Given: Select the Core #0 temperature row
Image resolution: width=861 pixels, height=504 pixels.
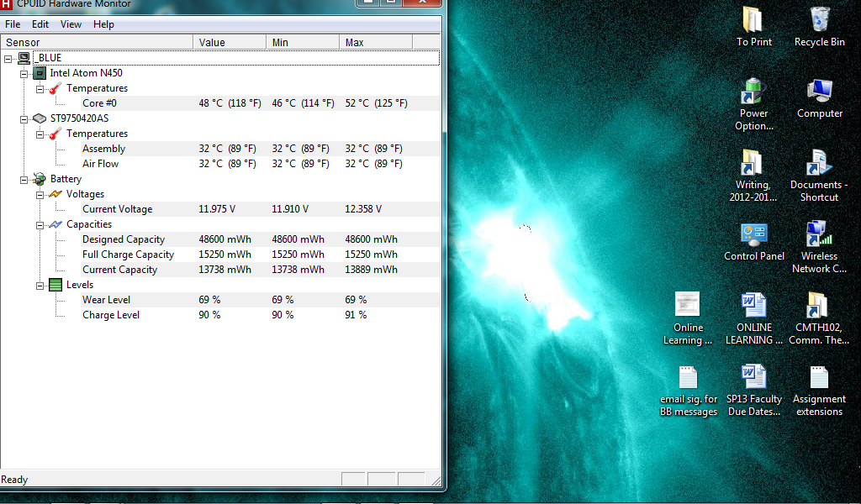Looking at the screenshot, I should click(260, 103).
